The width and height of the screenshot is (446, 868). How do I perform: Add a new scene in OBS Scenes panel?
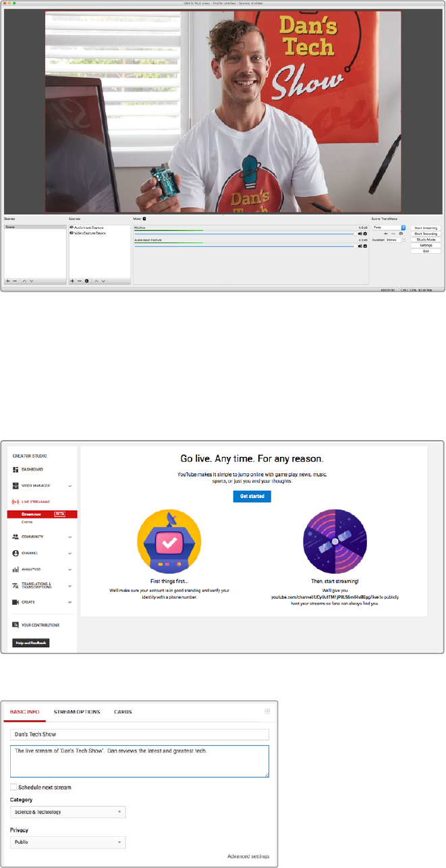[x=7, y=281]
